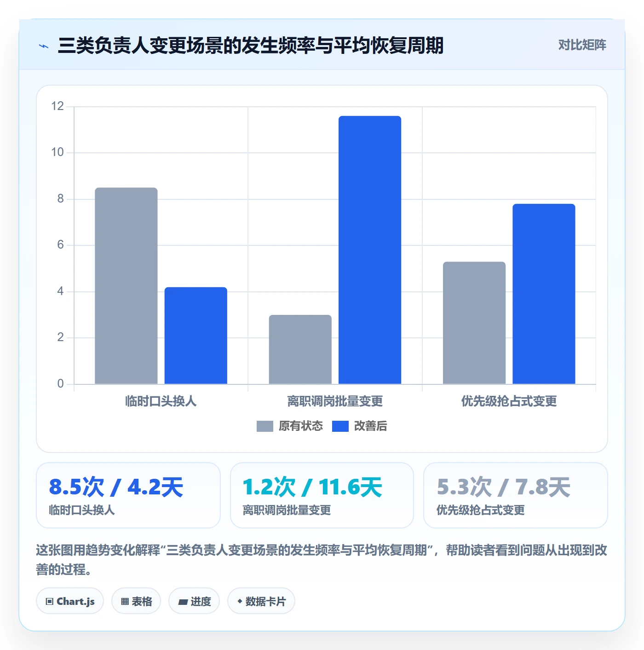Click the y-axis value 12
The width and height of the screenshot is (644, 650).
click(57, 106)
